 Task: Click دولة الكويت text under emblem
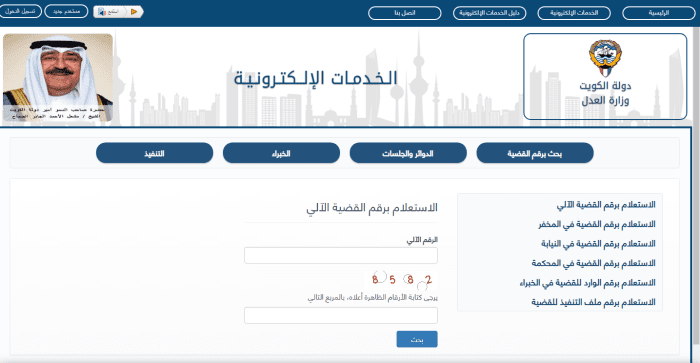pos(605,85)
